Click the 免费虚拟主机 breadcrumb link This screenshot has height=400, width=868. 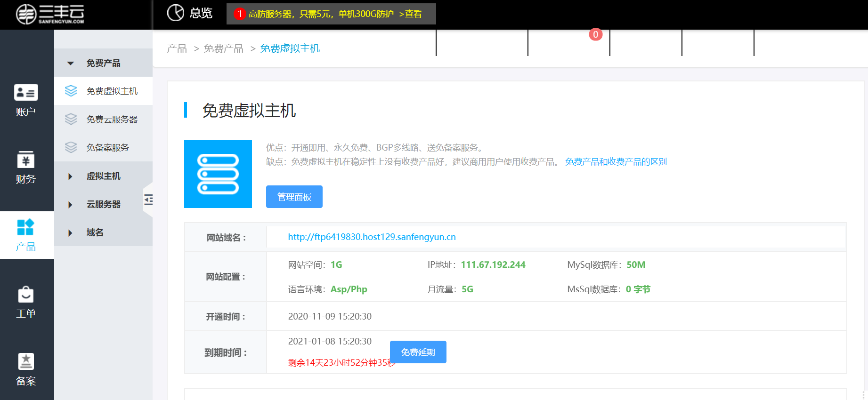click(290, 48)
